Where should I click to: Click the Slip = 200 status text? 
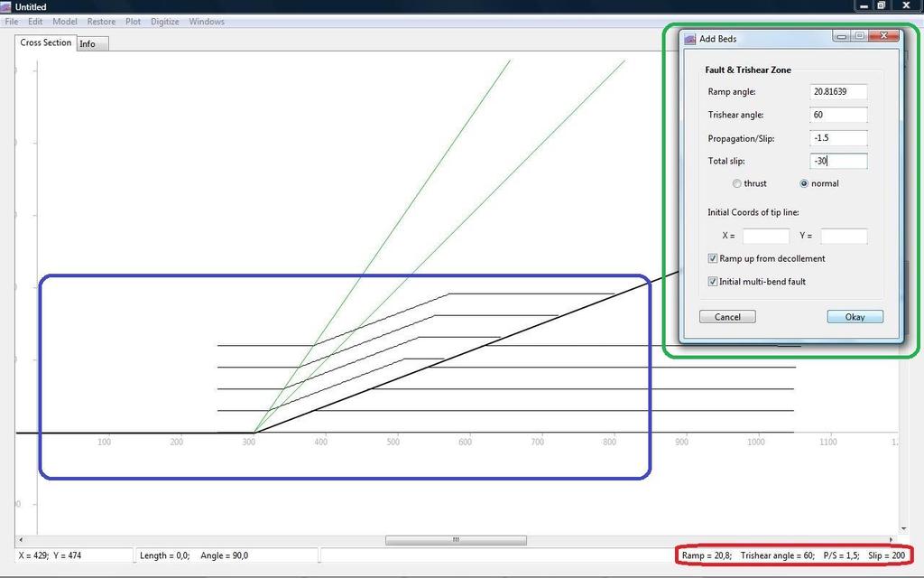point(887,555)
